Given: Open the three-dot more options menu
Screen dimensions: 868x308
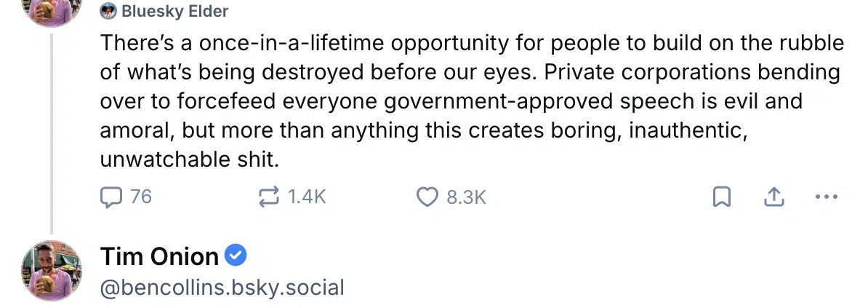Looking at the screenshot, I should [x=827, y=197].
